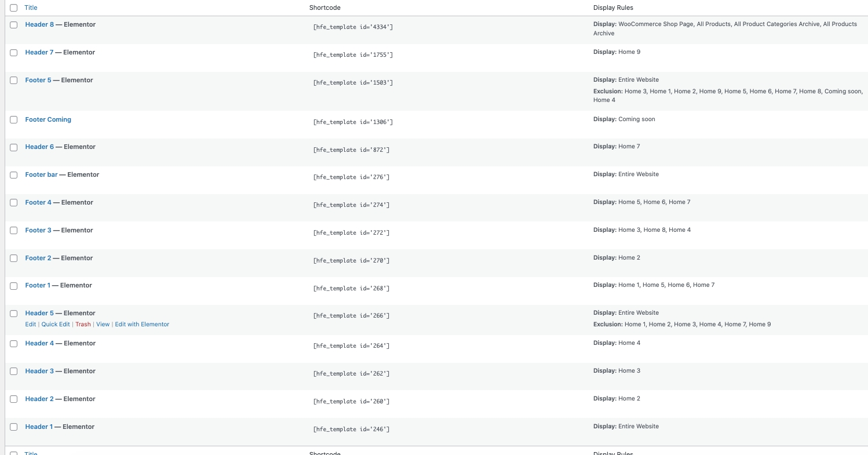Screen dimensions: 868x455
Task: Open the Footer 1 title link
Action: coord(38,286)
